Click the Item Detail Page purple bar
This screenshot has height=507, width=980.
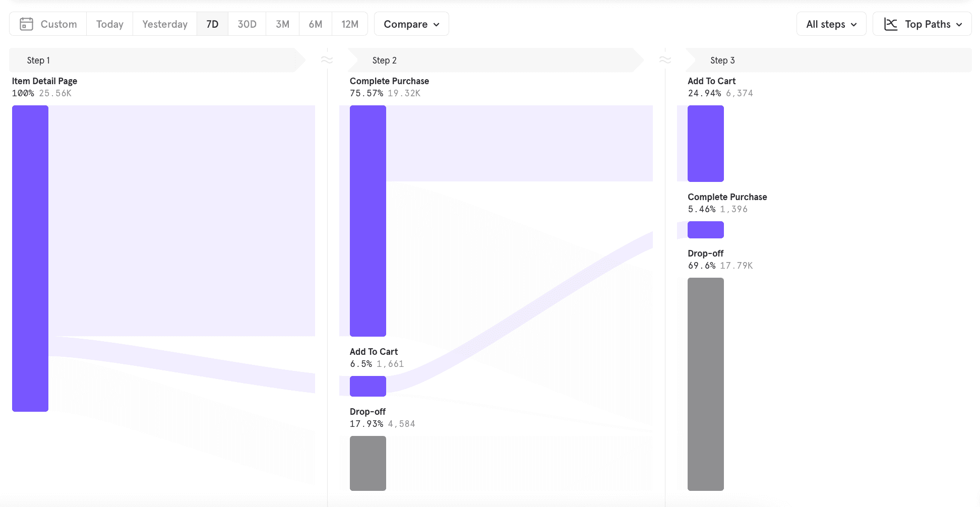tap(30, 258)
